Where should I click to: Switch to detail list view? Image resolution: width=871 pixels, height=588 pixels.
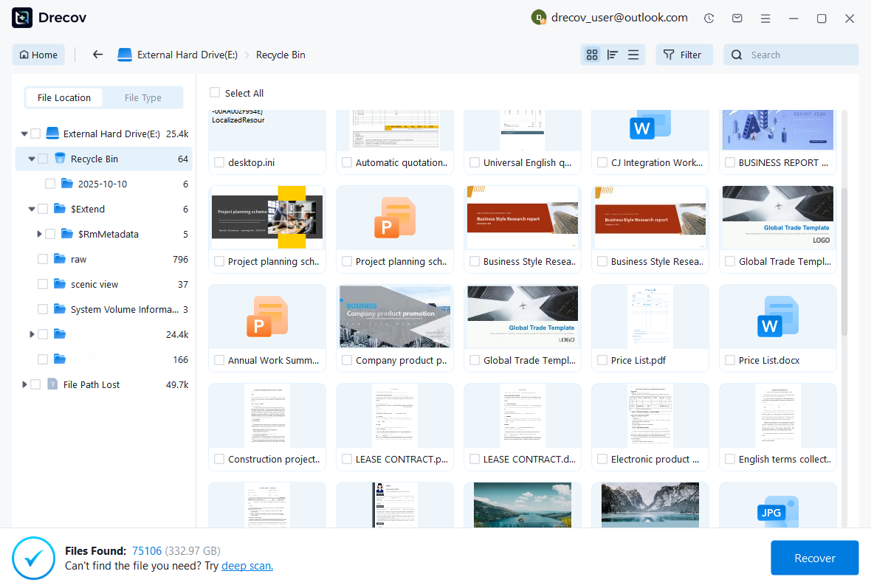pos(612,55)
